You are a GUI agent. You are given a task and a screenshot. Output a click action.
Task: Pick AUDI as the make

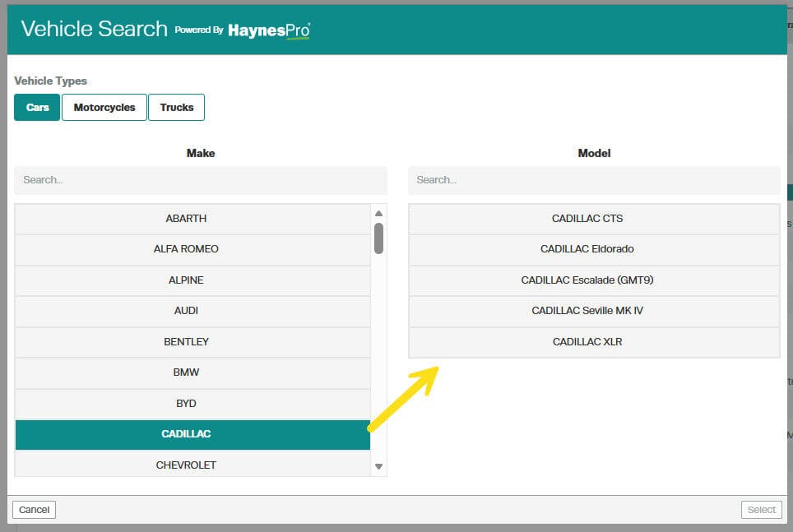click(192, 311)
